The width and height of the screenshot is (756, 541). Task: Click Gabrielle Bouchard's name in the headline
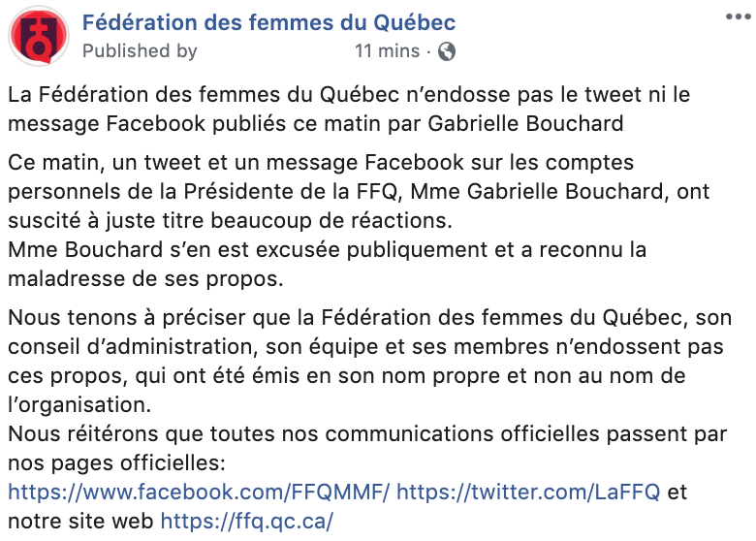(525, 123)
